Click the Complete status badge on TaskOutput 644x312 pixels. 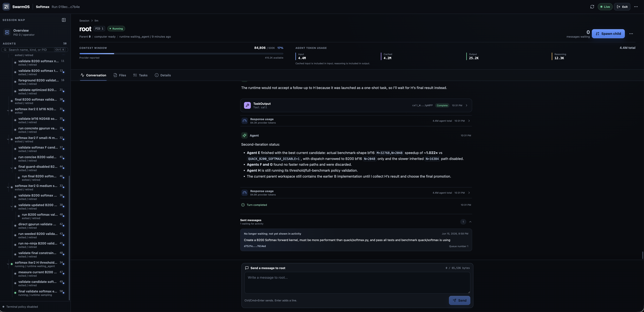coord(442,105)
